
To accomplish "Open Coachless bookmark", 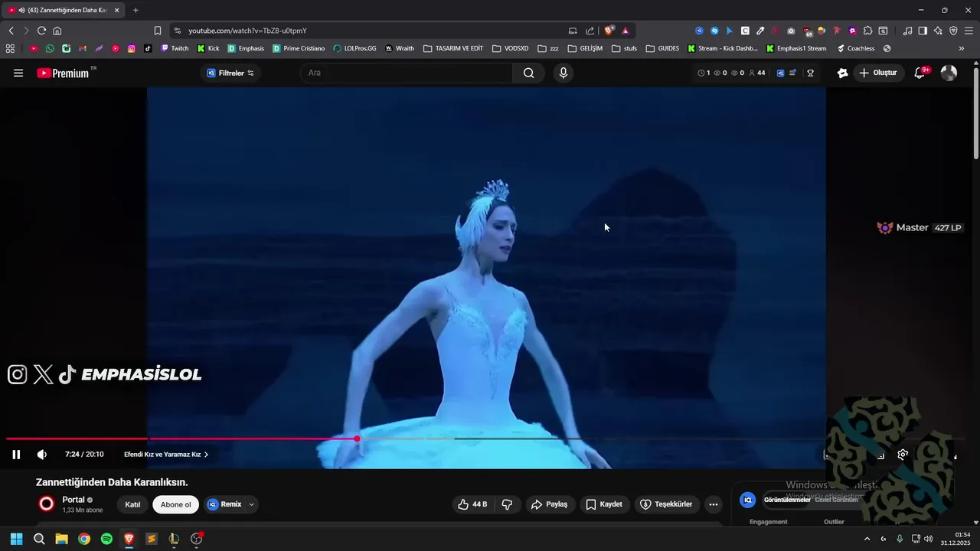I will click(x=855, y=48).
